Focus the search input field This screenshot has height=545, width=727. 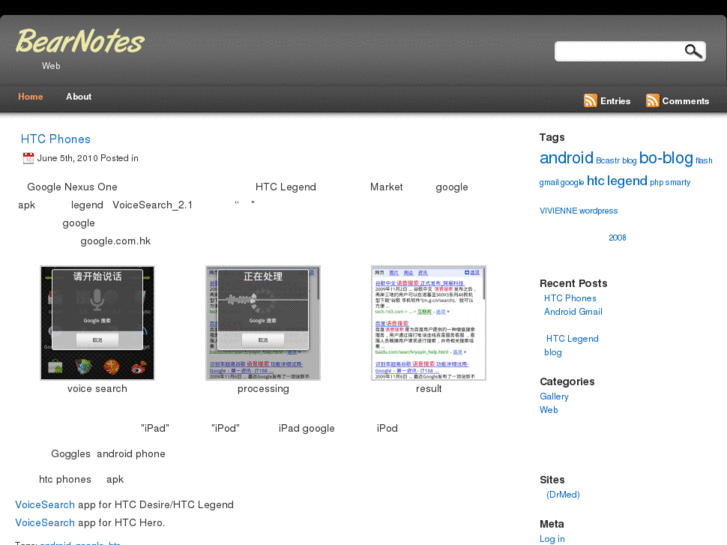point(619,51)
